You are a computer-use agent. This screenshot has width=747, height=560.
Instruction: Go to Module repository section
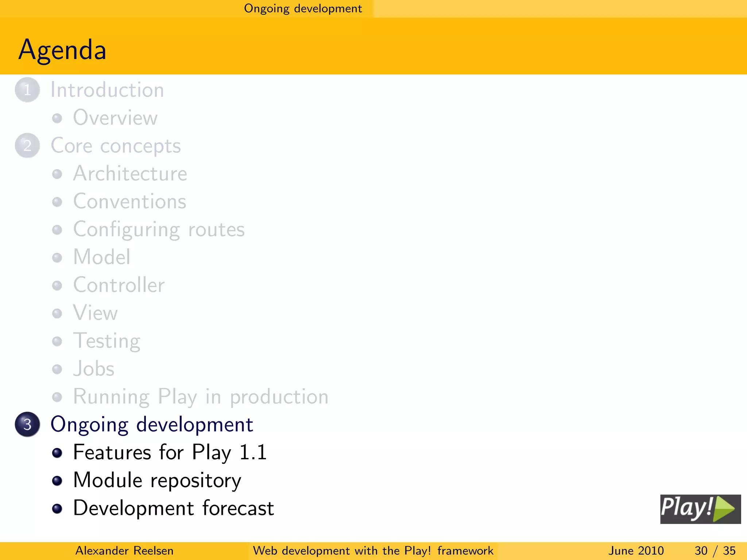[x=157, y=481]
